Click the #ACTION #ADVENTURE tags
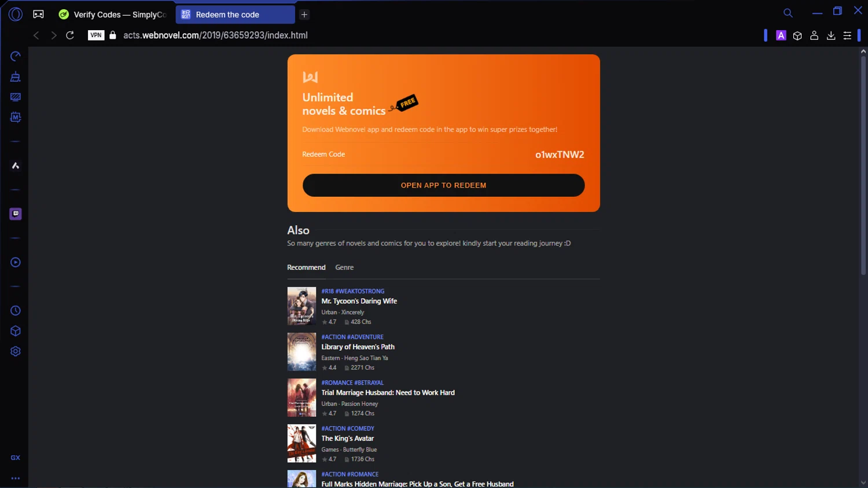Viewport: 868px width, 488px height. (352, 337)
